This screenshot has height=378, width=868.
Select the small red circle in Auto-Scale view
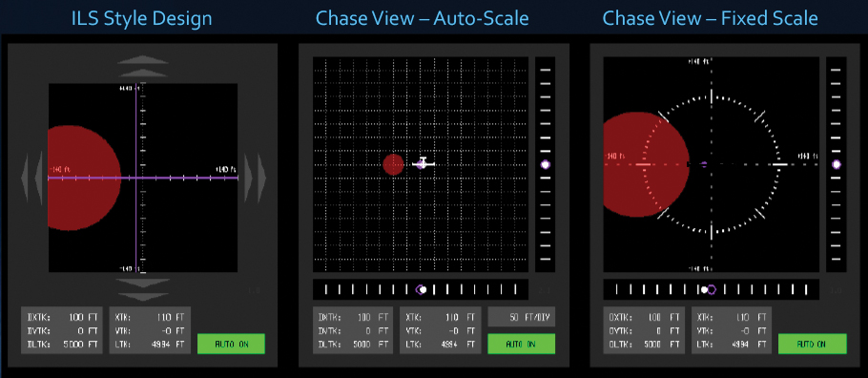(x=394, y=164)
